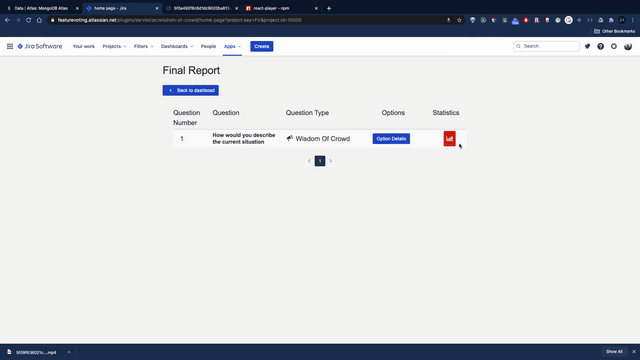Open the Jira settings gear icon
This screenshot has height=360, width=640.
(x=614, y=47)
